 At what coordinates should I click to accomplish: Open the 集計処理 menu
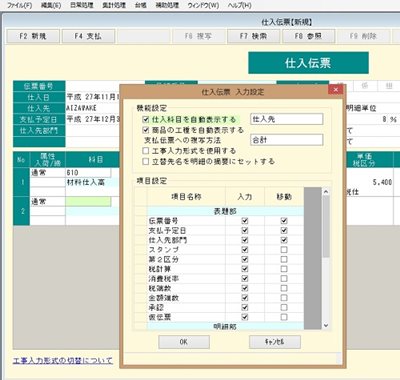coord(114,5)
